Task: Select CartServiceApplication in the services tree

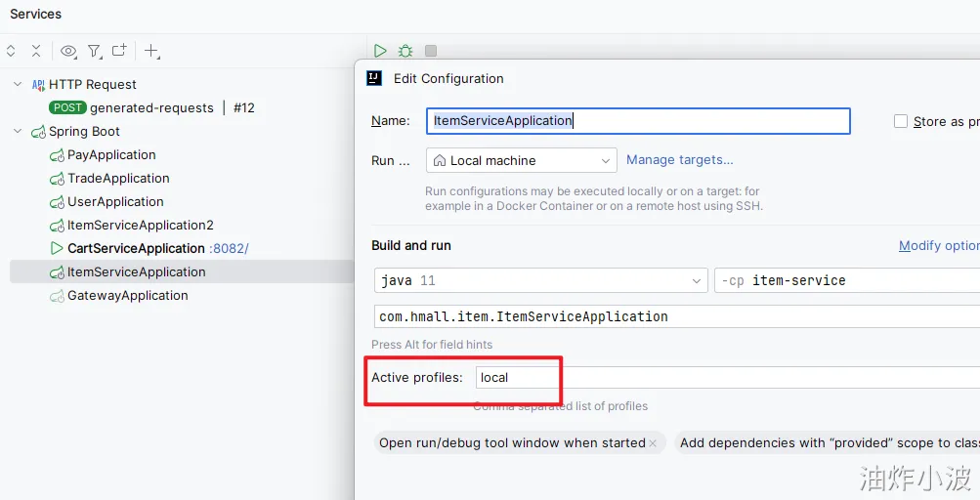Action: 136,248
